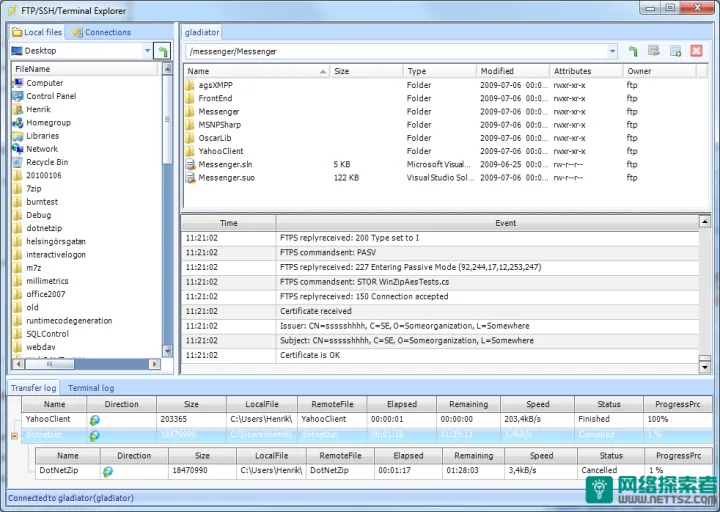Screen dimensions: 720x512
Task: Switch to the Connections tab
Action: coord(102,32)
